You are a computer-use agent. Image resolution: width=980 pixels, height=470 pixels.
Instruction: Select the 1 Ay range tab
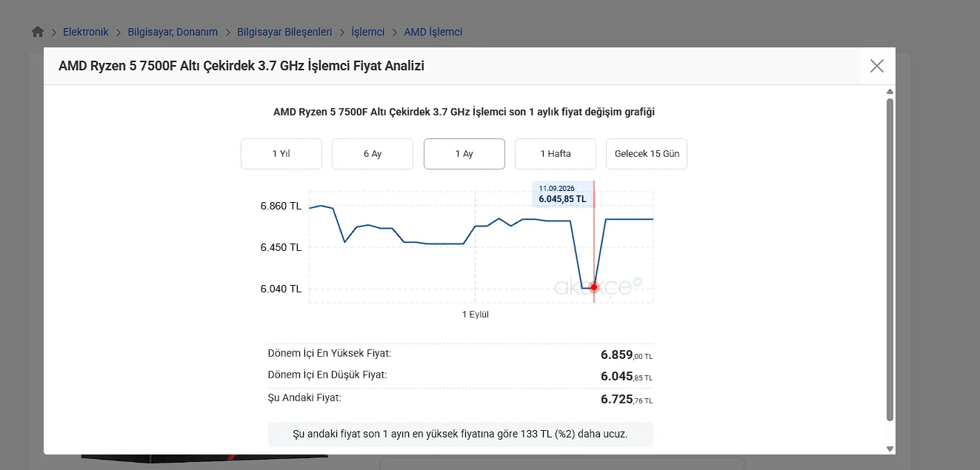tap(464, 154)
